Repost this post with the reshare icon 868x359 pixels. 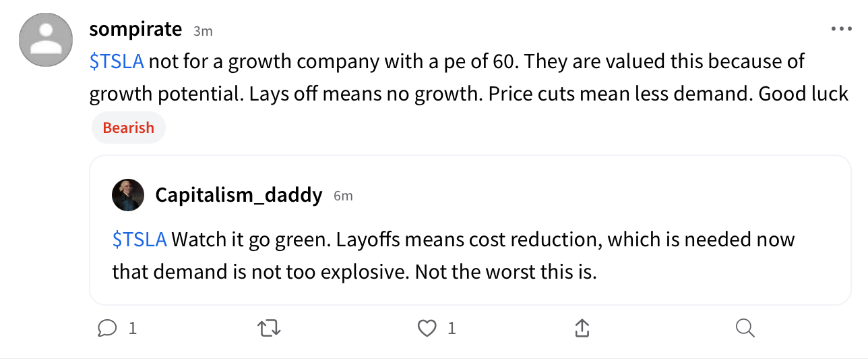tap(269, 328)
